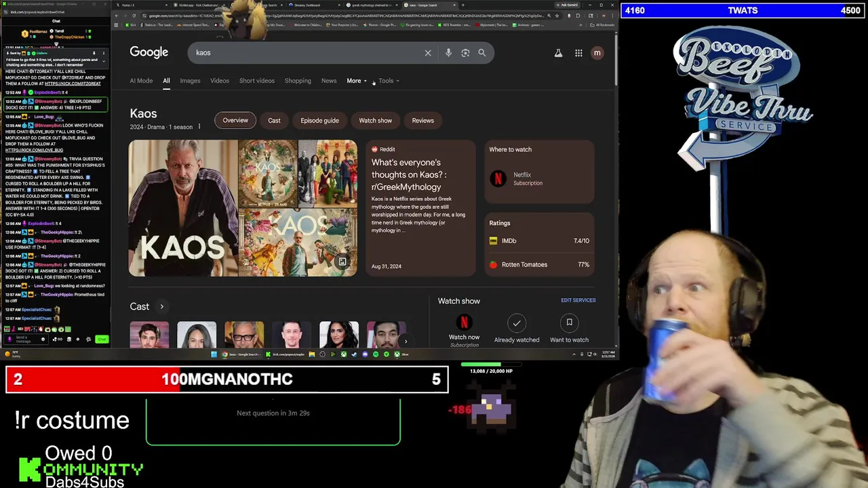Collapse the pinned message chevron in chat
This screenshot has height=488, width=868.
pyautogui.click(x=104, y=61)
